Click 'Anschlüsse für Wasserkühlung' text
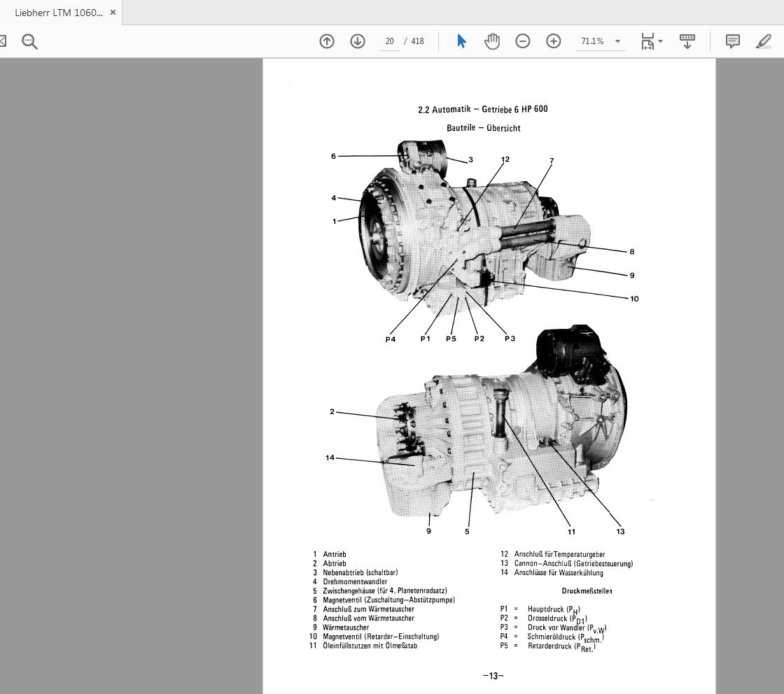Image resolution: width=784 pixels, height=694 pixels. pos(559,572)
